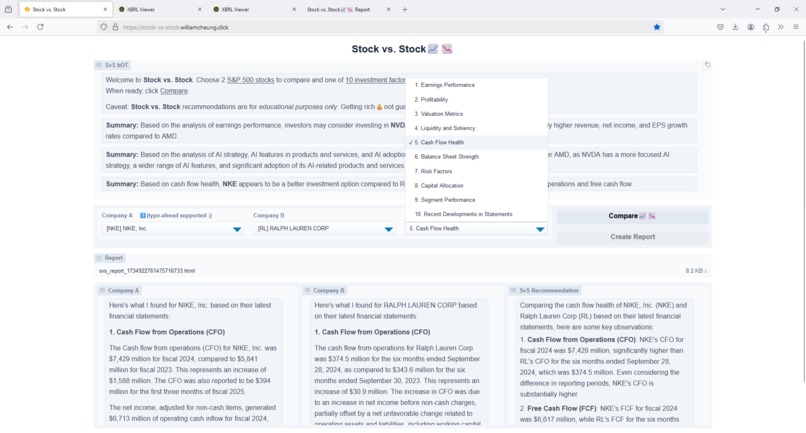Viewport: 806px width, 433px height.
Task: Open the Extensions puzzle icon
Action: pos(766,27)
